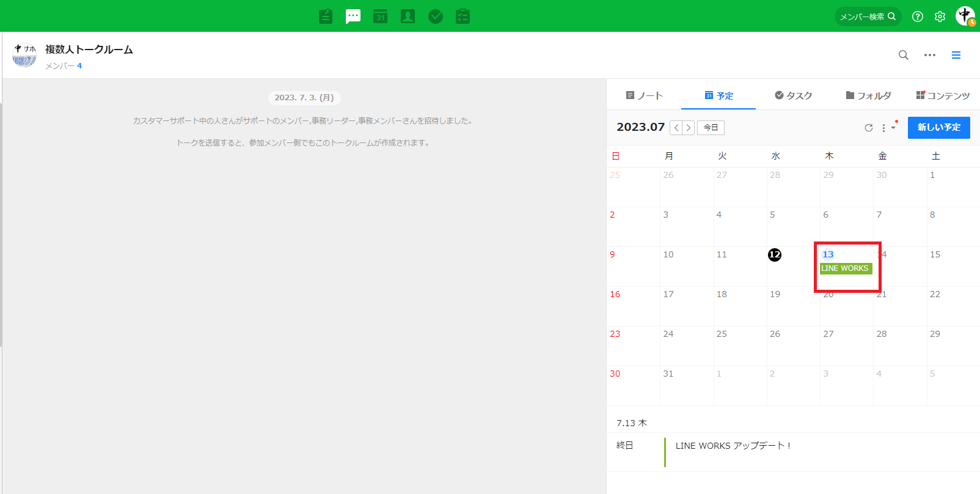The image size is (980, 494).
Task: Open the Board (bulletin) icon in top bar
Action: pyautogui.click(x=326, y=17)
